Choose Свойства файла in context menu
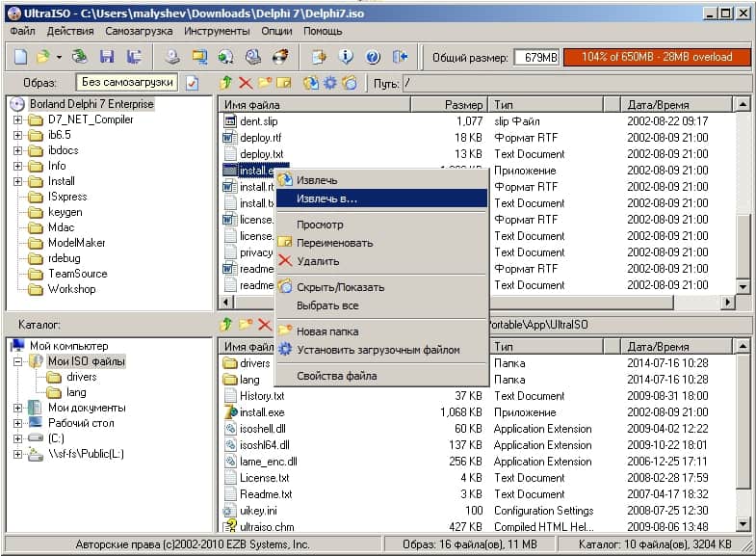756x556 pixels. tap(381, 376)
